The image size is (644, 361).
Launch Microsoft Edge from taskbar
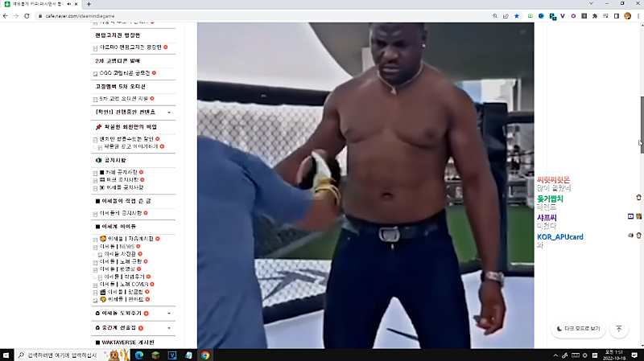point(139,355)
